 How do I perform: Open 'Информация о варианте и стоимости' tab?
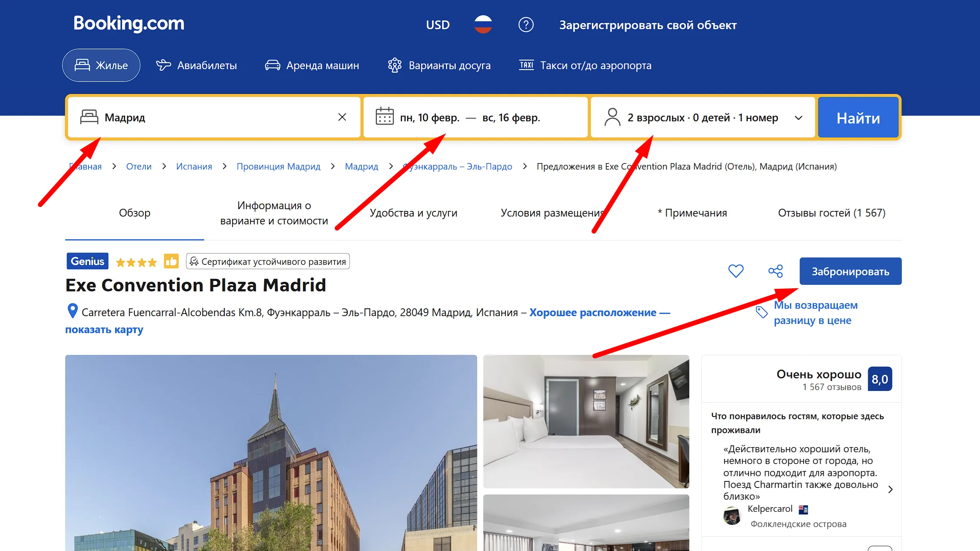(274, 213)
